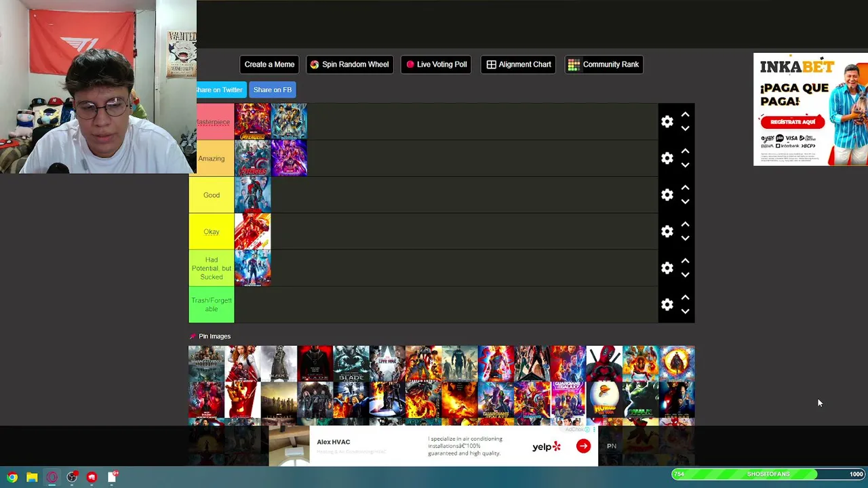Move Trash/Forgettable tier row down

[x=685, y=312]
